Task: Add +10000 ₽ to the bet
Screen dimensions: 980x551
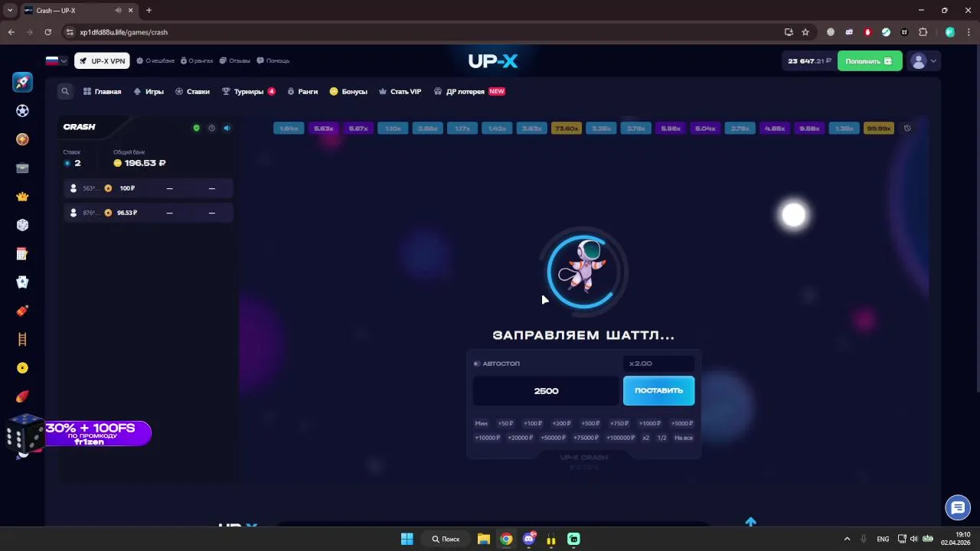Action: tap(487, 438)
